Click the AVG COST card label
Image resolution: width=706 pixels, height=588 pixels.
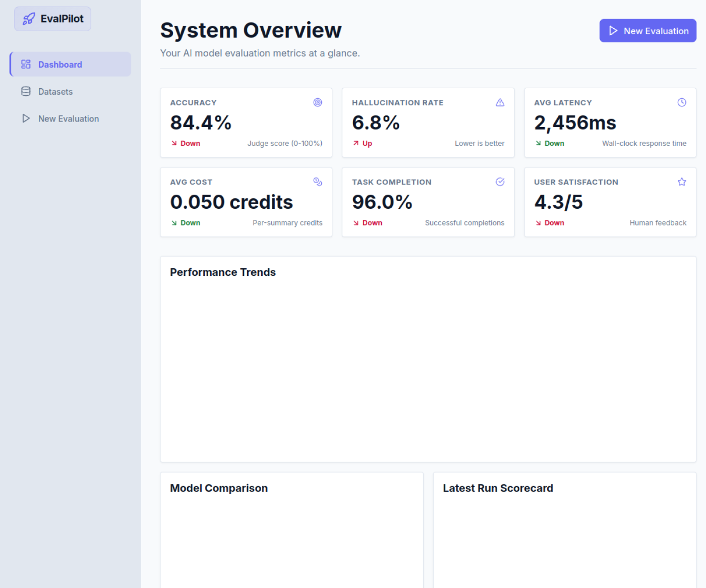[191, 182]
